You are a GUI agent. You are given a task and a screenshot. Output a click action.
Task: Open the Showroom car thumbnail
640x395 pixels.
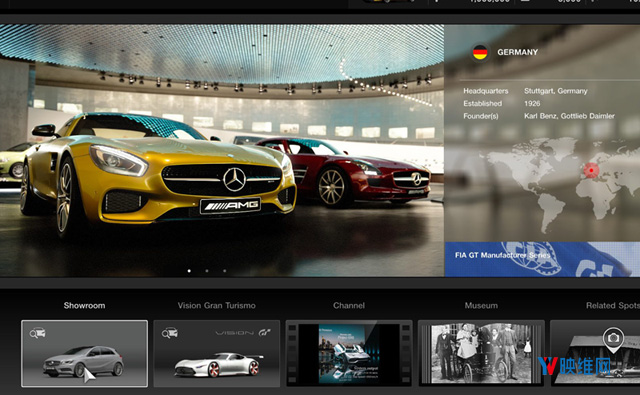click(84, 353)
